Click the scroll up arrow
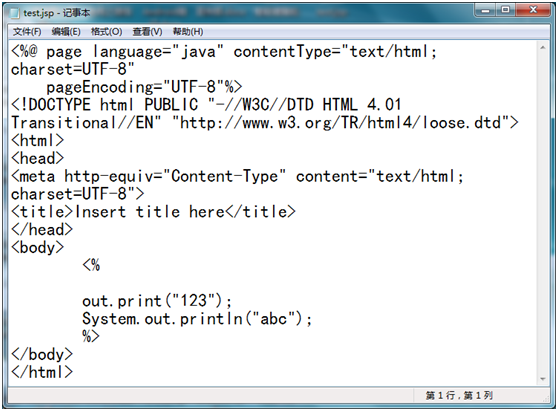This screenshot has height=411, width=558. 543,47
